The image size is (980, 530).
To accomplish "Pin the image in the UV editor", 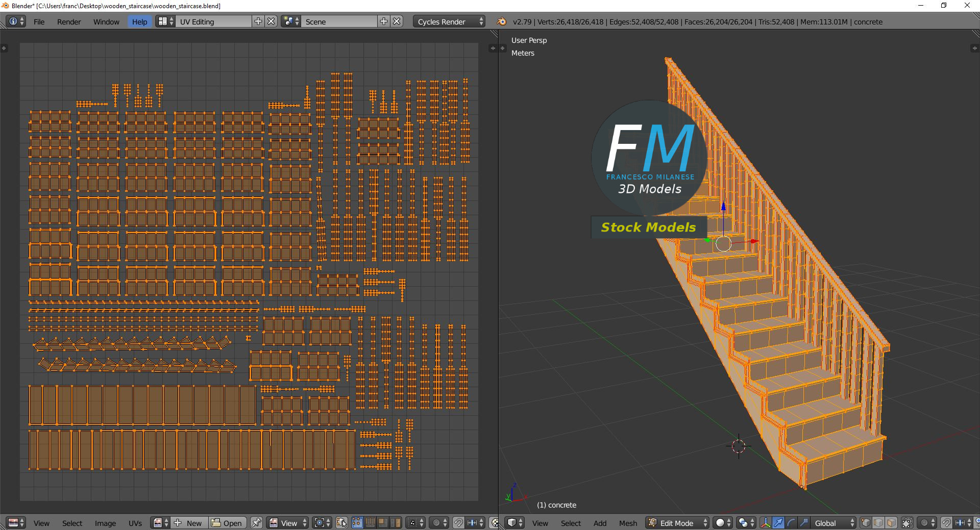I will 256,523.
